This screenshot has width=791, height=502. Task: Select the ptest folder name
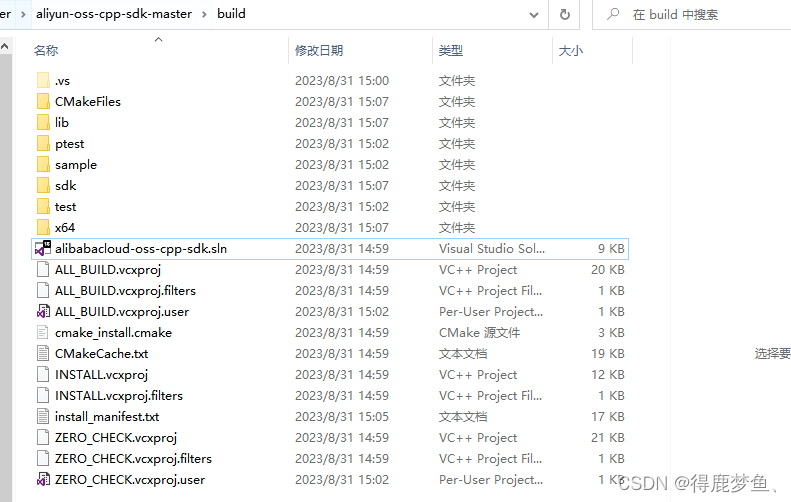point(70,144)
